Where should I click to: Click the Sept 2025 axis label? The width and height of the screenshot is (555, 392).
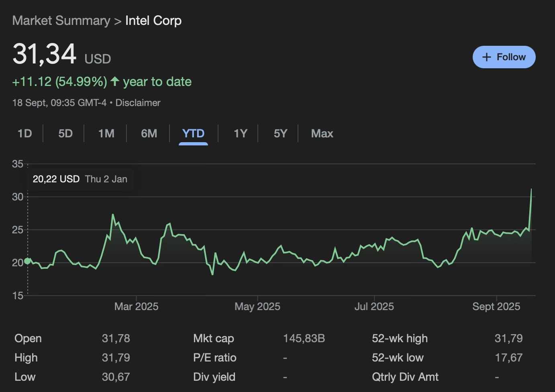click(x=496, y=306)
